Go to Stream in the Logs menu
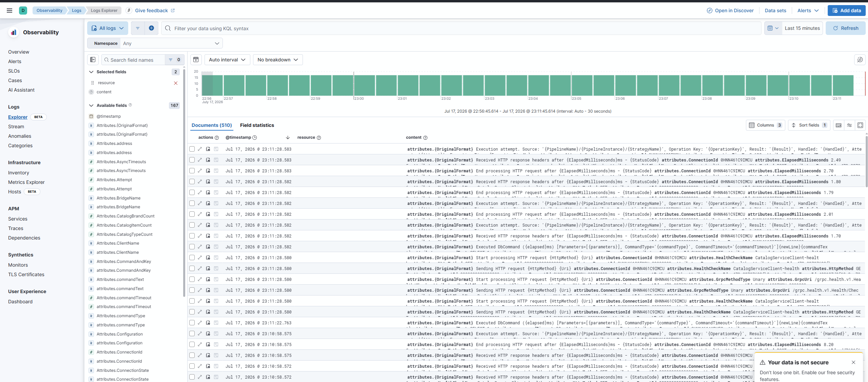The image size is (868, 382). tap(16, 127)
